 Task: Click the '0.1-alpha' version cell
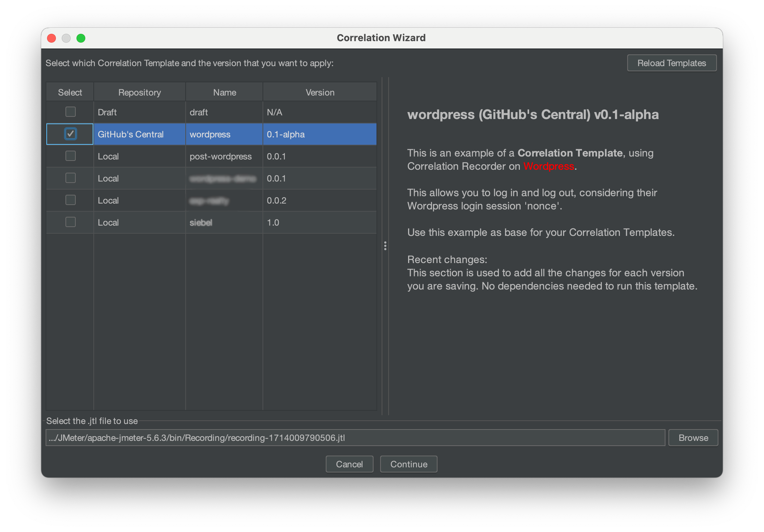[320, 134]
